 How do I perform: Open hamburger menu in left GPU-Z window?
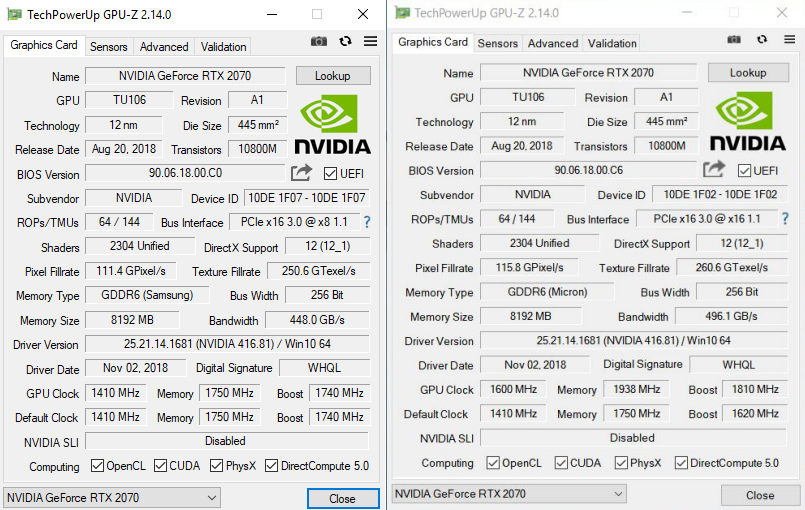click(371, 41)
